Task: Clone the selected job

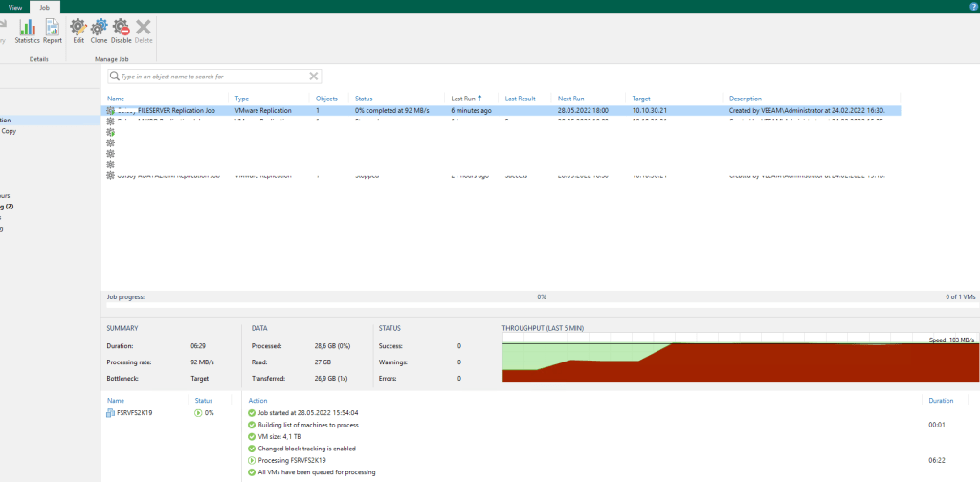Action: pos(99,31)
